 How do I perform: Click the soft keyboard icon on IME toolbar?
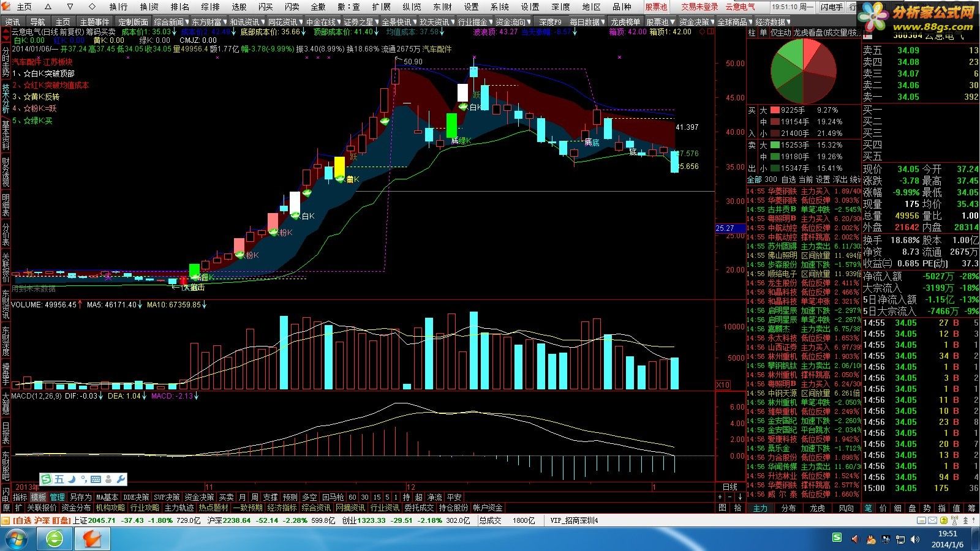pos(96,479)
